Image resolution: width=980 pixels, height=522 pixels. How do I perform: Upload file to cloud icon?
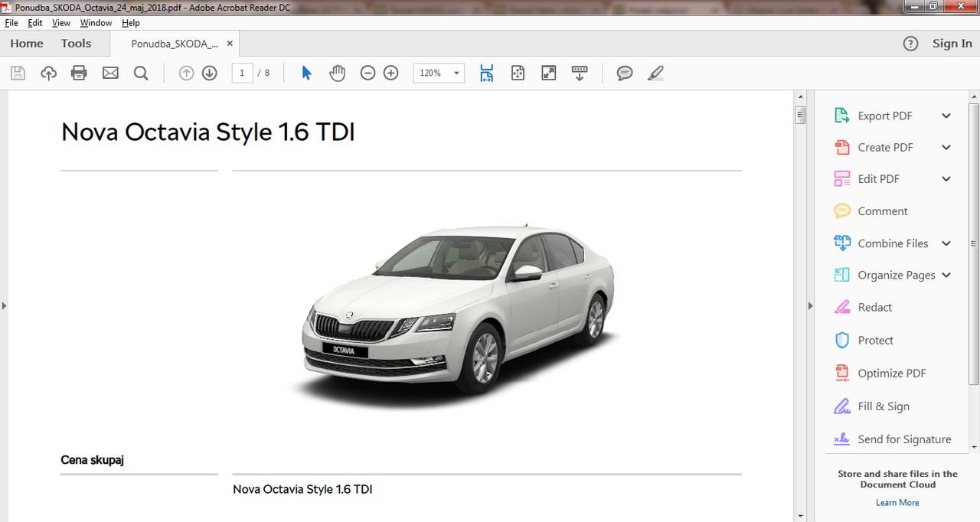[49, 73]
